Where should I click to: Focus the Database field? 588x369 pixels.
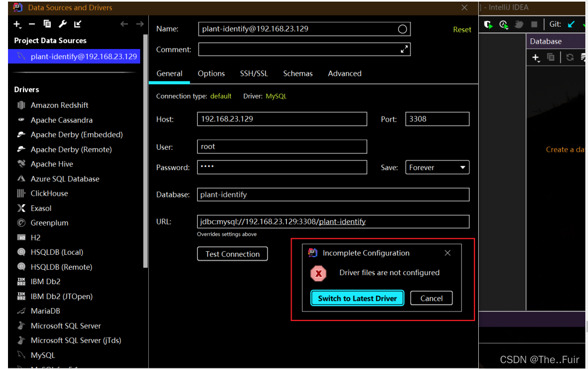coord(333,195)
